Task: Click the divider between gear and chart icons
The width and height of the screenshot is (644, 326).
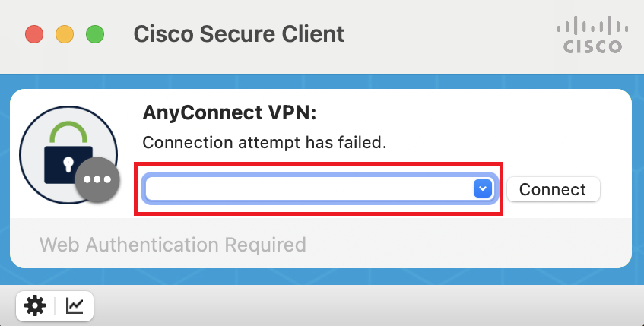Action: (x=55, y=305)
